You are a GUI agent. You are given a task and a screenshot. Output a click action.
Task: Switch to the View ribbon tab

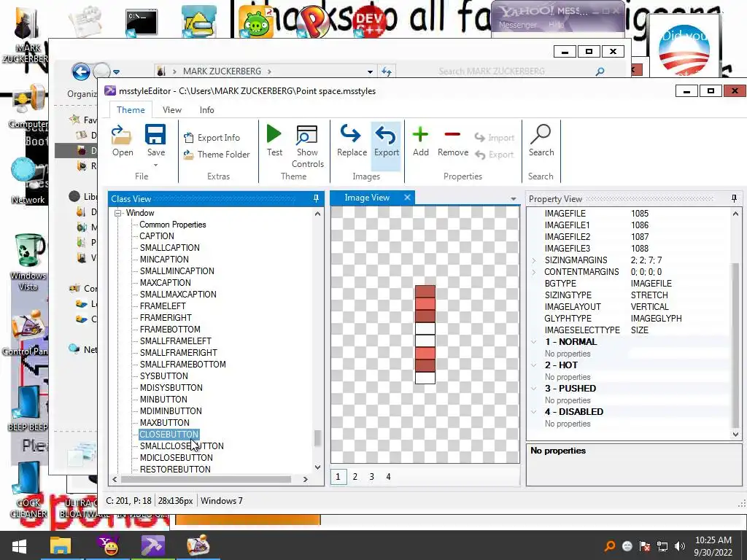(x=171, y=110)
